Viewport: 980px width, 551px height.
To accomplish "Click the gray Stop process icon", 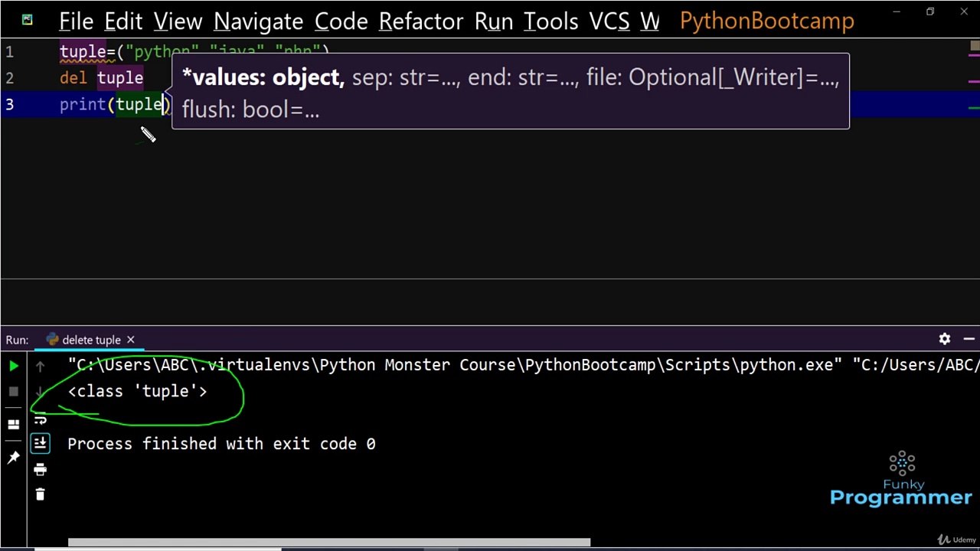I will pos(13,392).
